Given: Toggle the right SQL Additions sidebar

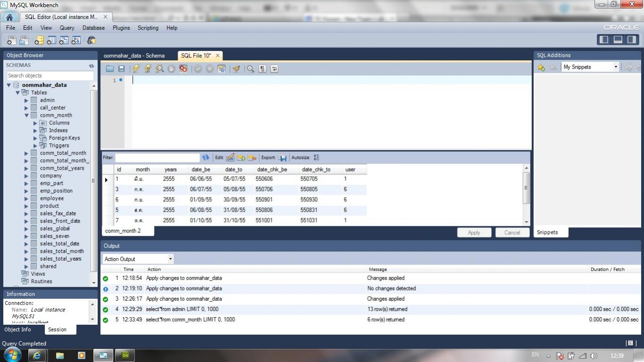Looking at the screenshot, I should pyautogui.click(x=631, y=40).
